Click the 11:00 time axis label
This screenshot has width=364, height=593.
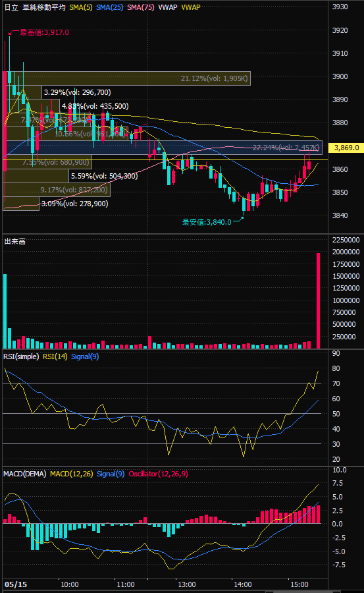pos(126,584)
